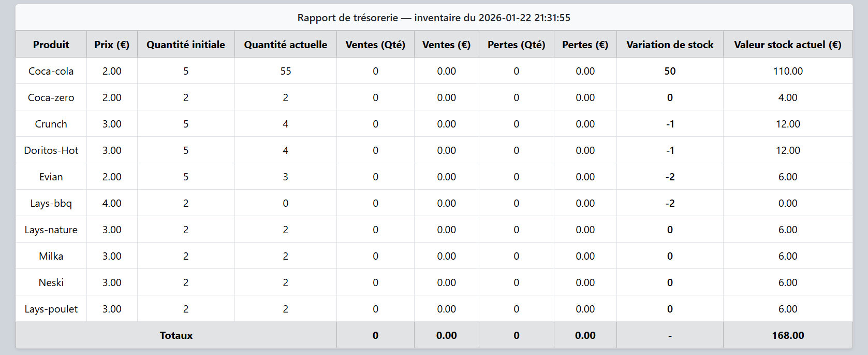Click the 'Prix (€)' column header
Screen dimensions: 868x355
112,45
